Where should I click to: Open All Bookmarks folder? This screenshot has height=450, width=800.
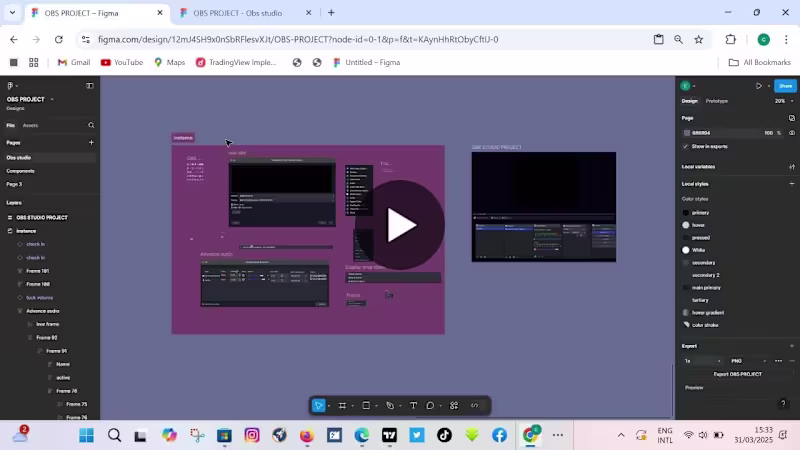point(760,62)
